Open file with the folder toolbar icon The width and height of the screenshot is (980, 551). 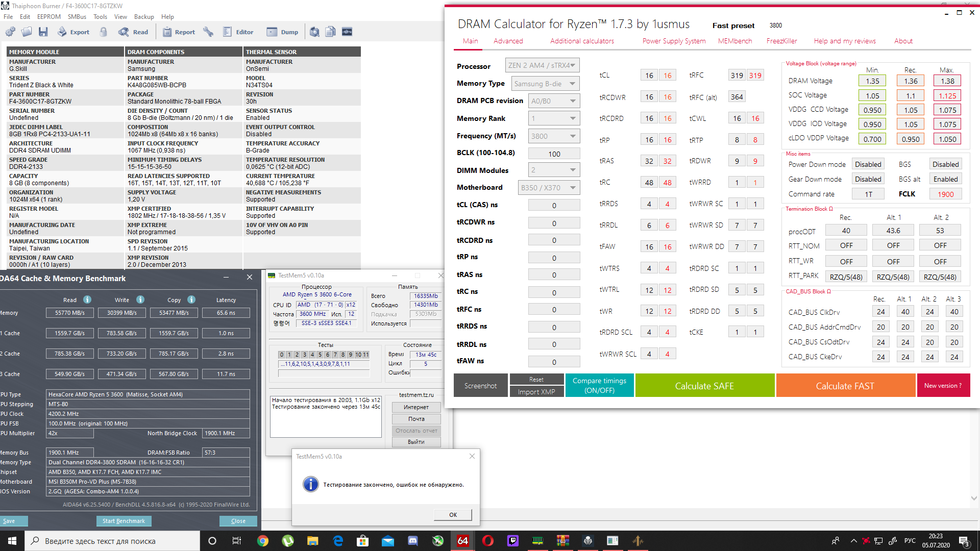pyautogui.click(x=27, y=32)
